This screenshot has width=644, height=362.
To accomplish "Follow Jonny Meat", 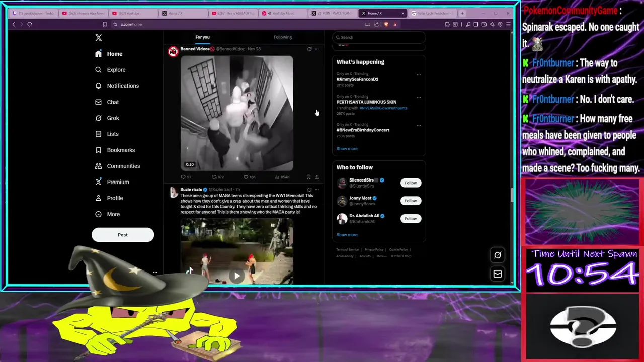I will 411,201.
